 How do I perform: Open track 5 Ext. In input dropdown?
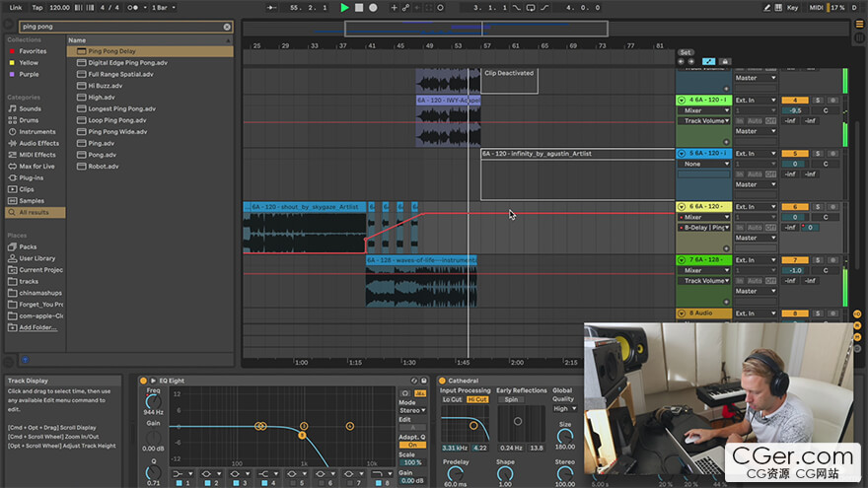(x=755, y=154)
